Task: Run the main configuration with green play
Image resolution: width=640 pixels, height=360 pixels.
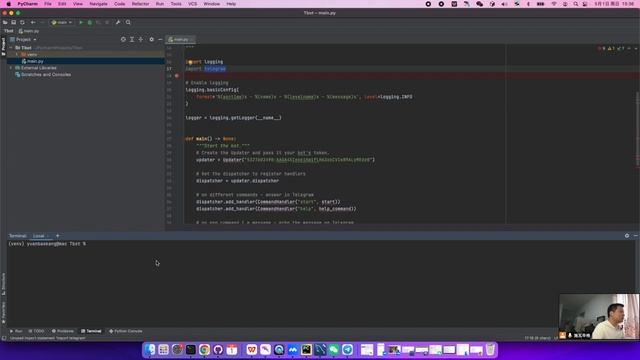Action: point(81,22)
